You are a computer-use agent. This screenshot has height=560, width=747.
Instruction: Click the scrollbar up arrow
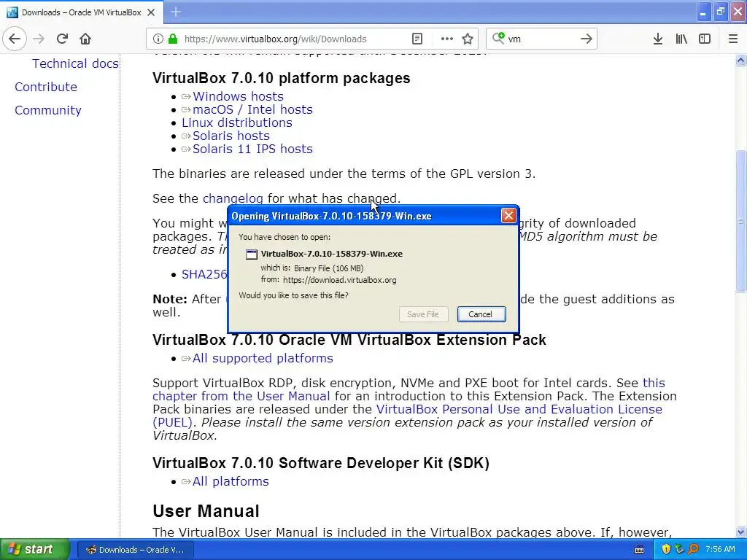(x=740, y=60)
